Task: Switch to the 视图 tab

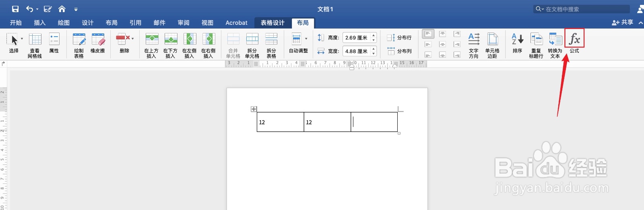Action: coord(207,23)
